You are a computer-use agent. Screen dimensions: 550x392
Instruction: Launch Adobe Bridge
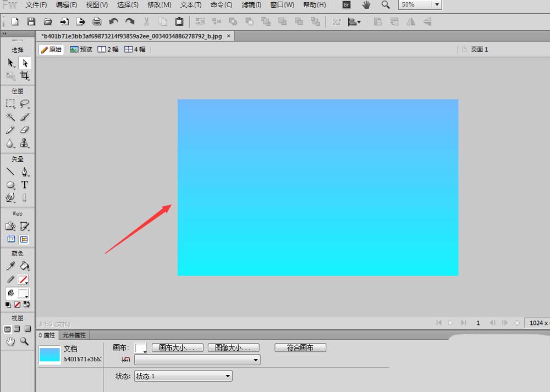click(346, 4)
